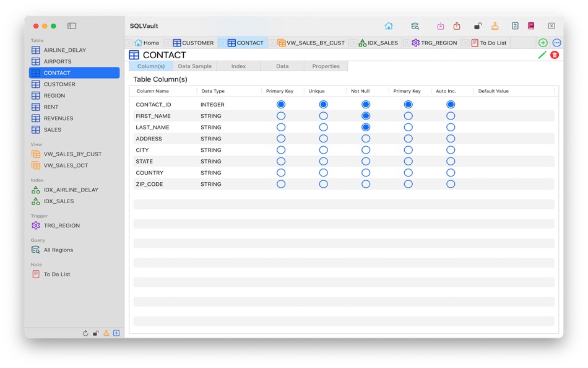Image resolution: width=588 pixels, height=368 pixels.
Task: Close the To Do List tab
Action: coord(465,43)
